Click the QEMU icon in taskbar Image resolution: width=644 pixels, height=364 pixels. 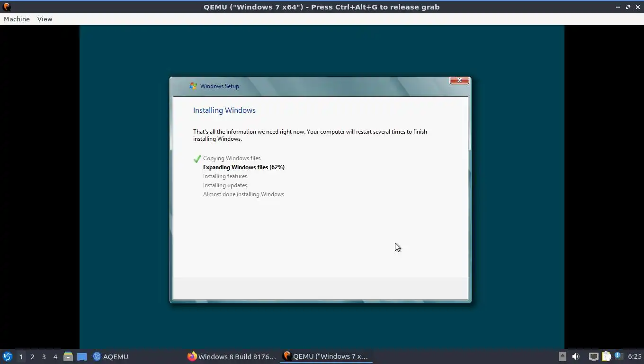(x=286, y=356)
